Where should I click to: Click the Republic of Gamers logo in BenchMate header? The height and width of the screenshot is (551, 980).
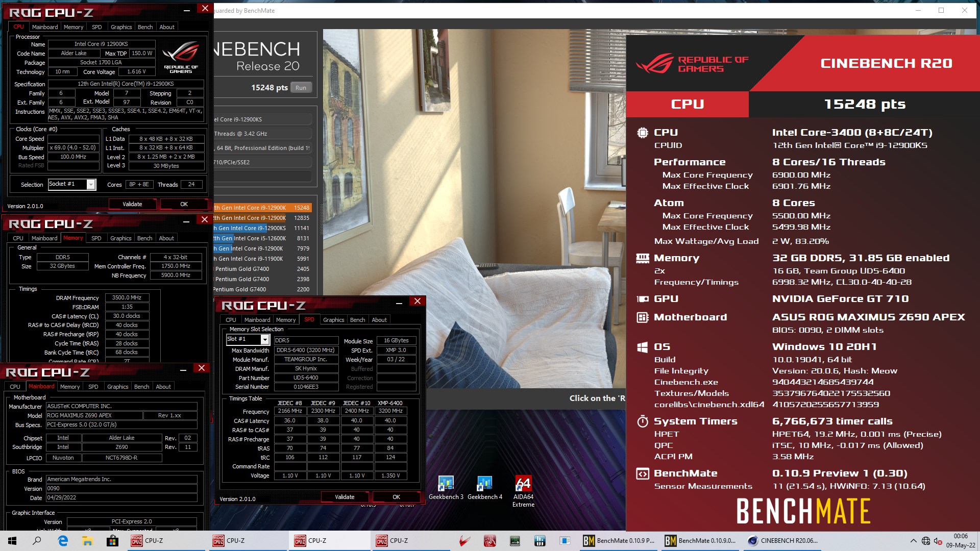[x=692, y=64]
